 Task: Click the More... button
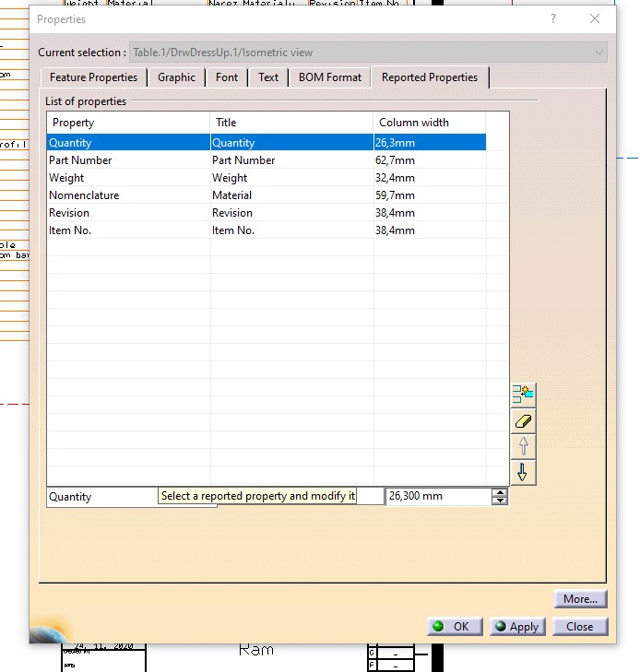click(580, 599)
